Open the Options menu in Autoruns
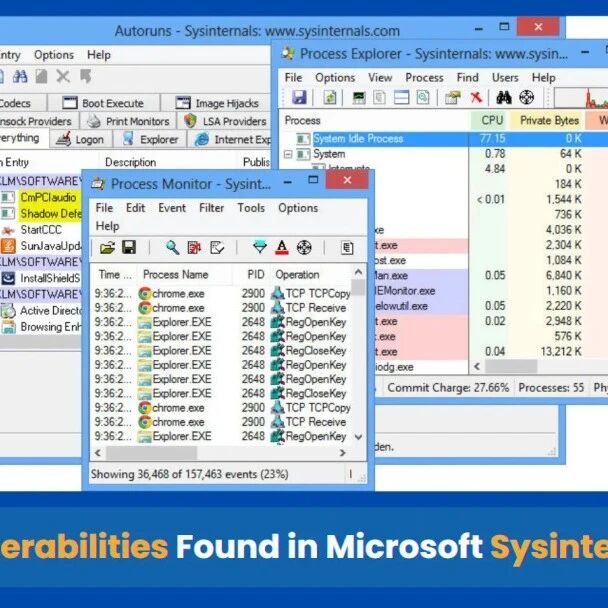The width and height of the screenshot is (608, 608). click(54, 55)
